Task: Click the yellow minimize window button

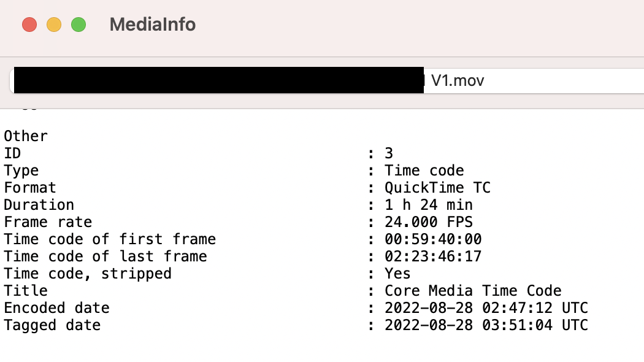Action: (x=54, y=25)
